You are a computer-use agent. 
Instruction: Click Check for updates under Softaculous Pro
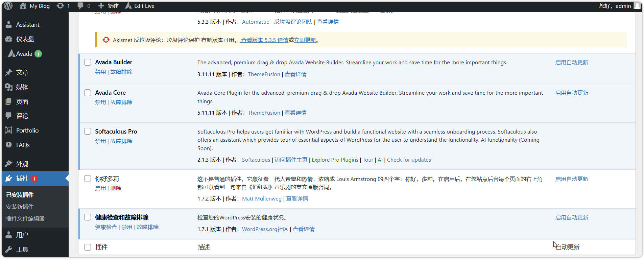pos(409,160)
